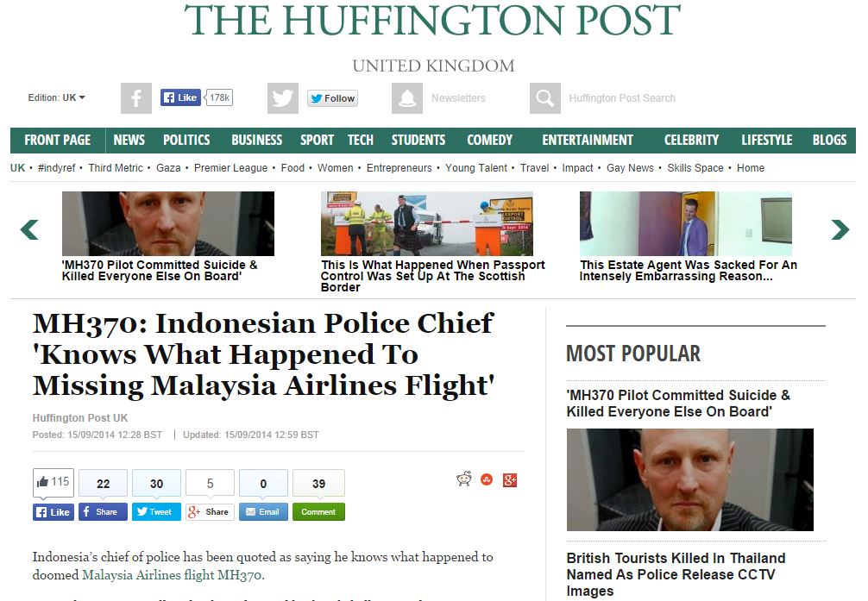Click in the Huffington Post Search field

coord(621,98)
